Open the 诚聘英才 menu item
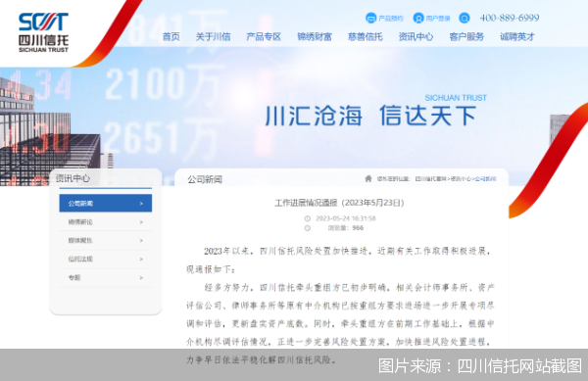This screenshot has width=588, height=381. click(517, 36)
